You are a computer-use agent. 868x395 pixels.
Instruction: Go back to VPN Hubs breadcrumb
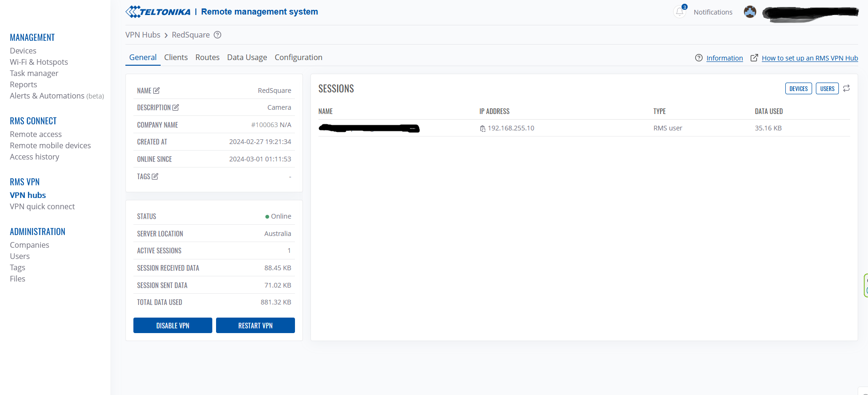tap(143, 35)
